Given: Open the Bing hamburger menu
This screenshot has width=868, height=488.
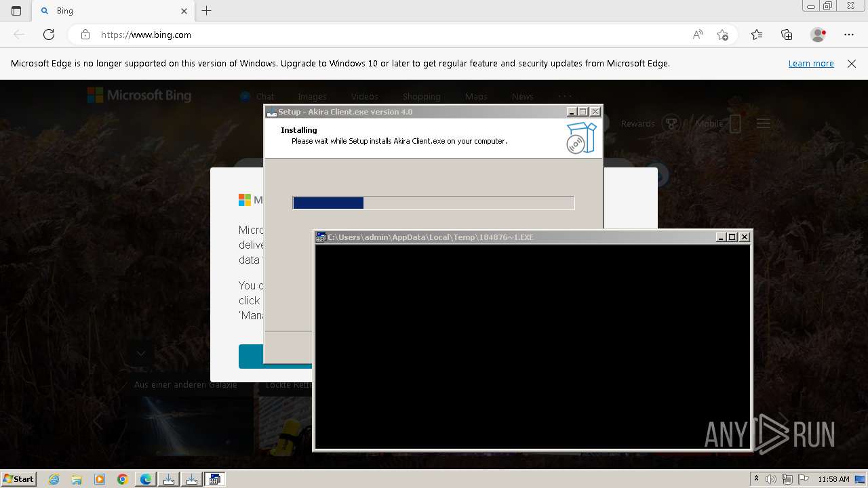Looking at the screenshot, I should click(x=764, y=123).
